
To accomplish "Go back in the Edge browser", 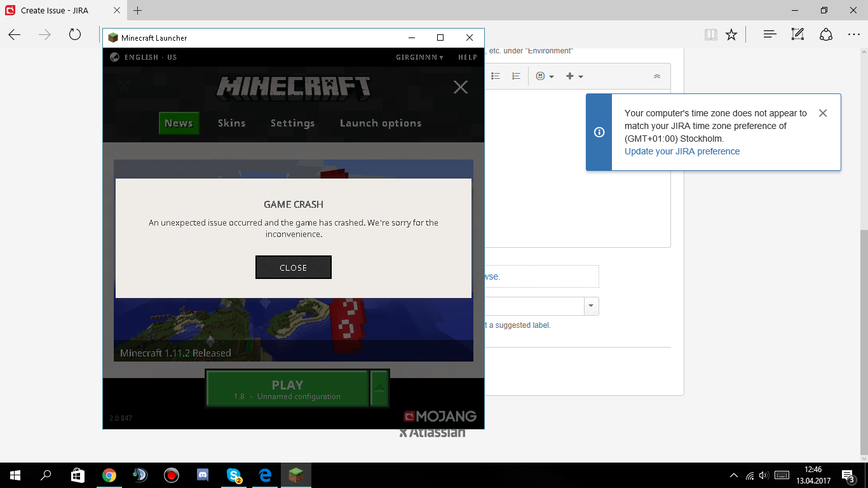I will point(15,34).
